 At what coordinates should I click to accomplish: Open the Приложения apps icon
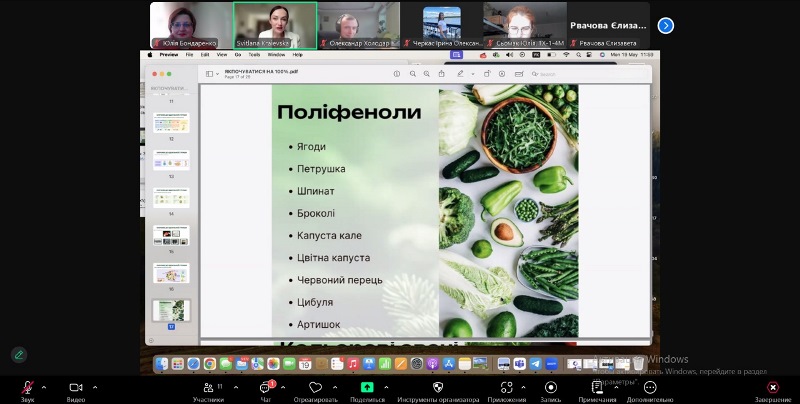(506, 388)
